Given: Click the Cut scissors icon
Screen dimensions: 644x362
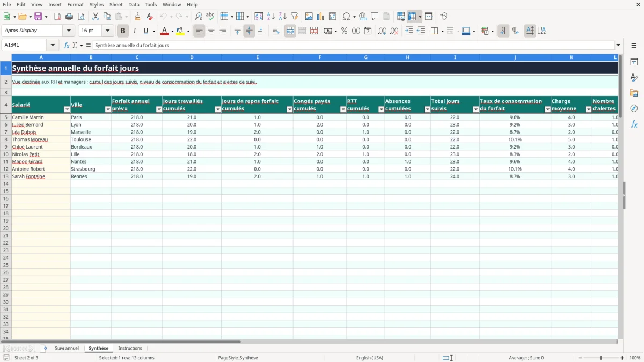Looking at the screenshot, I should coord(96,17).
